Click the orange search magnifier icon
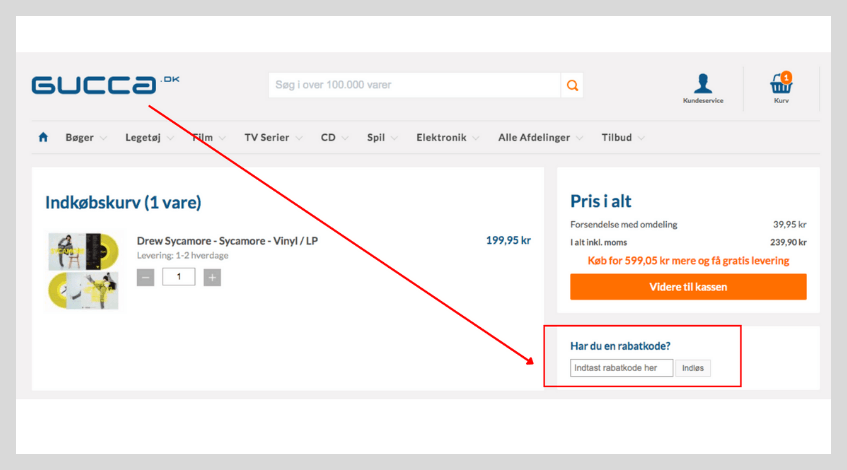The height and width of the screenshot is (470, 847). 572,86
